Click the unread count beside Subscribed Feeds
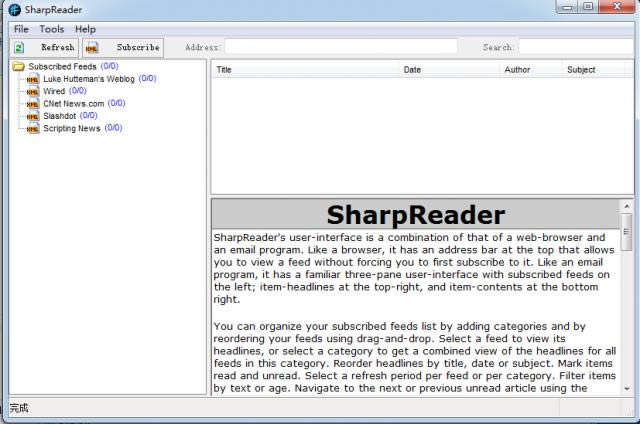The height and width of the screenshot is (424, 640). 109,66
